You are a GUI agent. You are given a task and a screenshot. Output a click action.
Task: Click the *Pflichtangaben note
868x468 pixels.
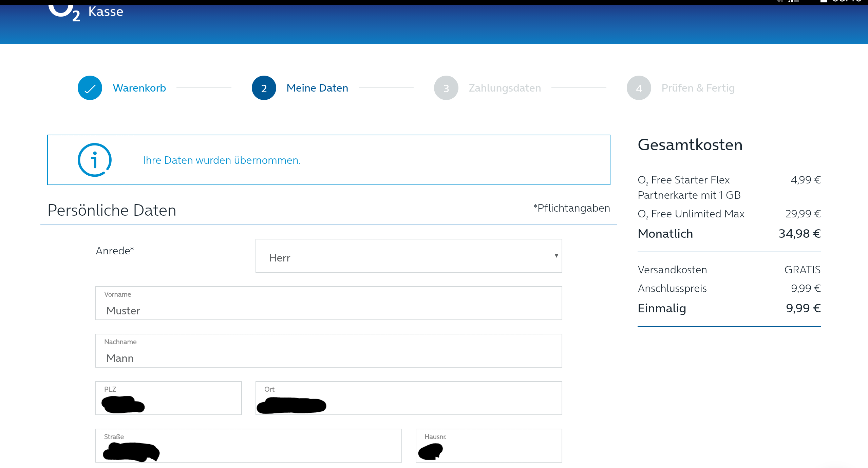[x=571, y=208]
